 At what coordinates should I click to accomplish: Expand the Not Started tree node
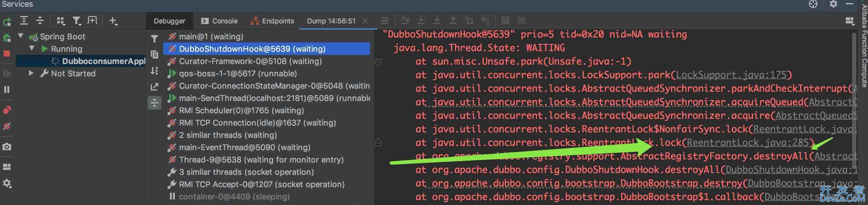pyautogui.click(x=31, y=73)
